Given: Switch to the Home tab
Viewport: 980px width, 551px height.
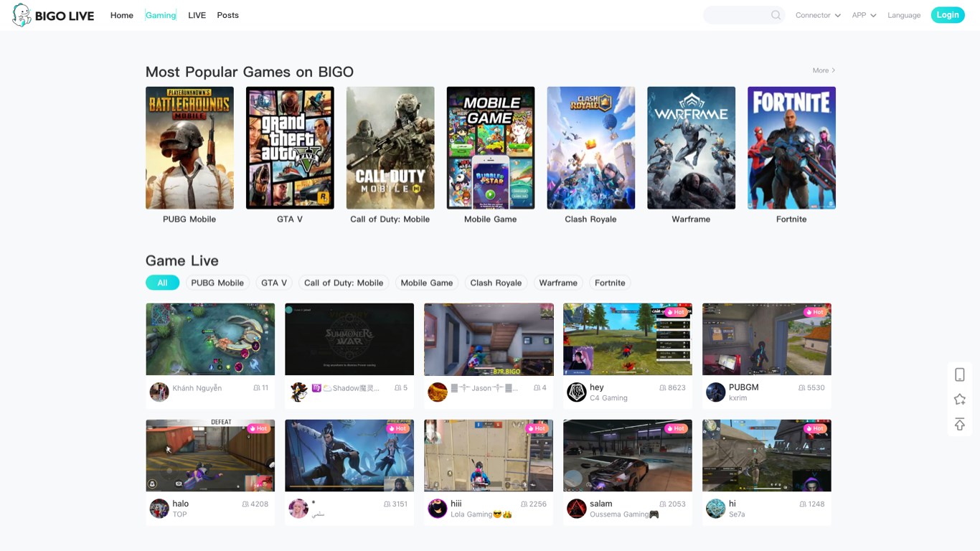Looking at the screenshot, I should coord(121,14).
